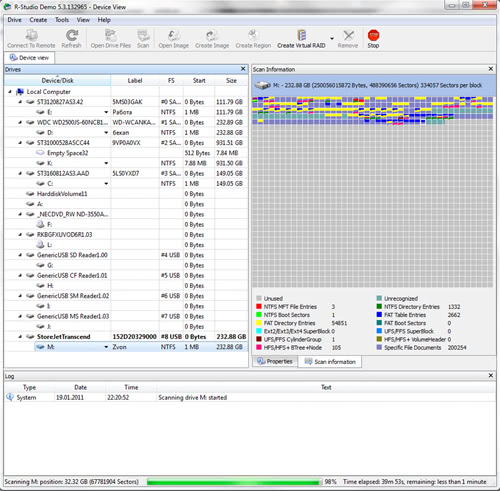The height and width of the screenshot is (491, 500).
Task: Sort by the Device/Disk column header
Action: [57, 80]
